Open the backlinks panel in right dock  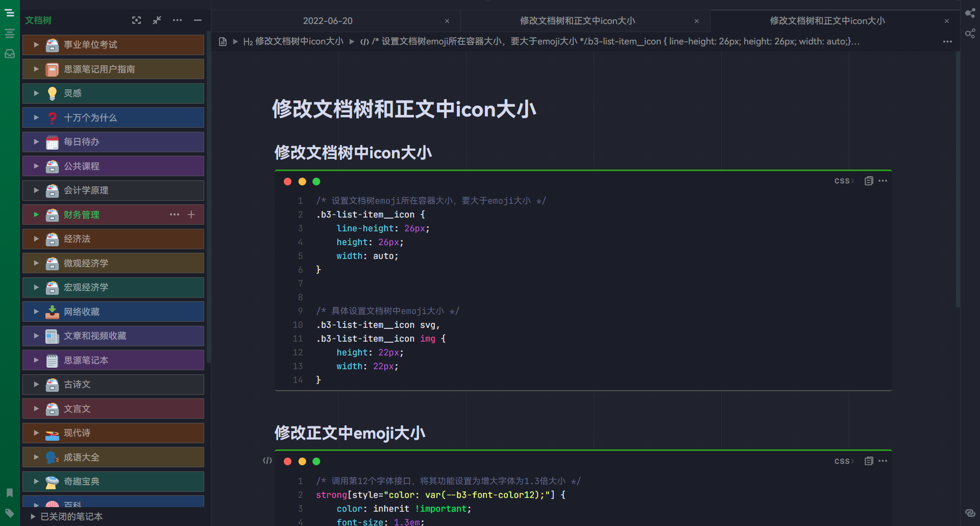pyautogui.click(x=970, y=513)
